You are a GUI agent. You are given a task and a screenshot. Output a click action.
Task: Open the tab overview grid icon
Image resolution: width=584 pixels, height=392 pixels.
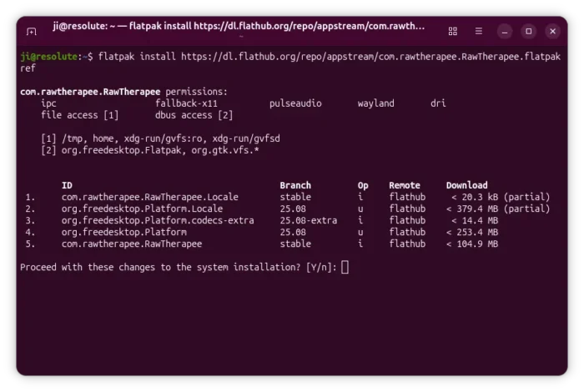(452, 31)
